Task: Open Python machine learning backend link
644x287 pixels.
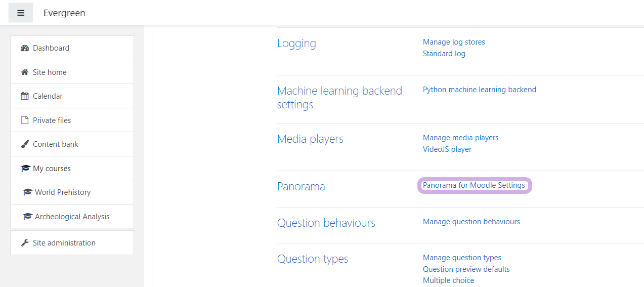Action: click(479, 90)
